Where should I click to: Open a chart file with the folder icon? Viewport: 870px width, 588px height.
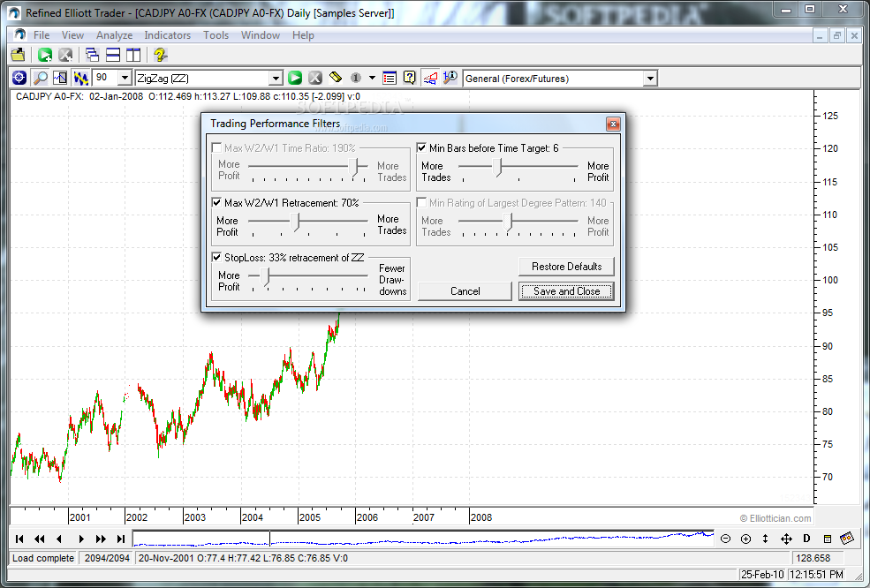[18, 55]
